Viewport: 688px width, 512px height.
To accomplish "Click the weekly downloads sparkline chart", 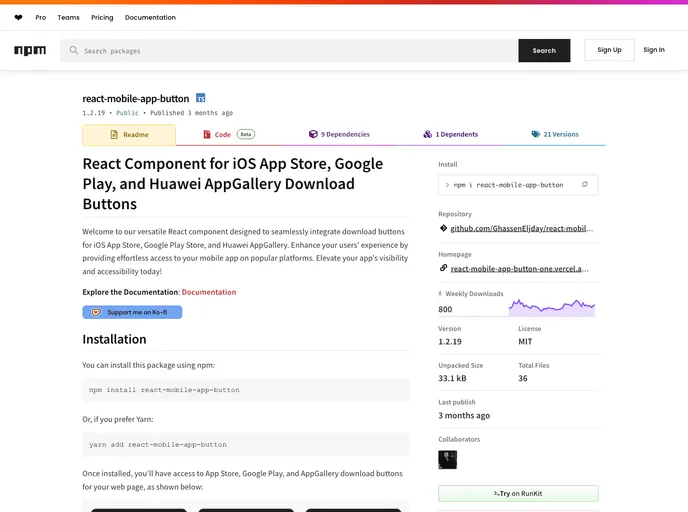I will click(x=552, y=308).
